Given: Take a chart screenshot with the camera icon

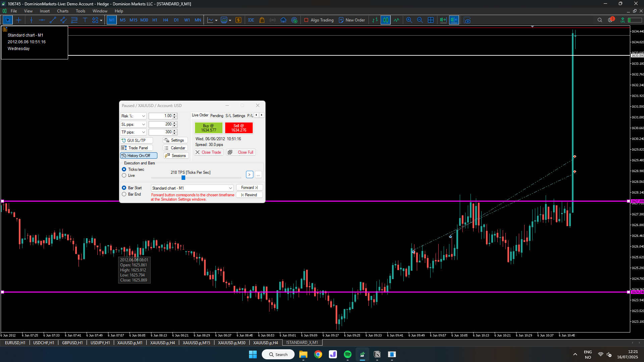Looking at the screenshot, I should coord(467,20).
